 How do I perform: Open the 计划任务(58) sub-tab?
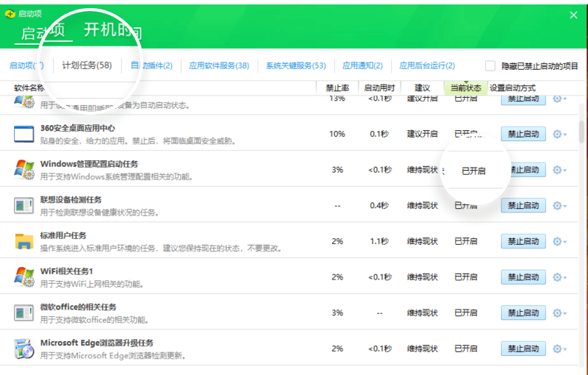click(x=87, y=65)
